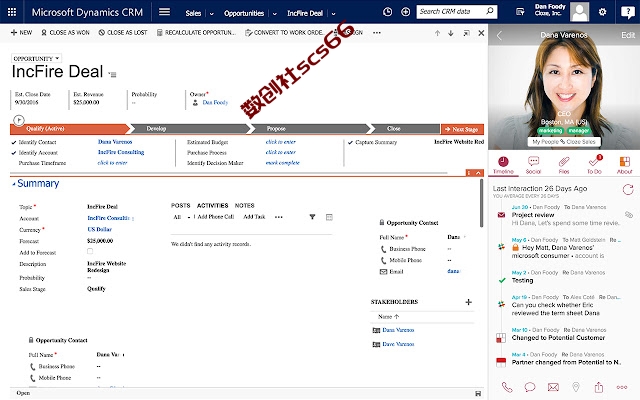Image resolution: width=640 pixels, height=400 pixels.
Task: Open the activities type dropdown arrow
Action: 189,218
